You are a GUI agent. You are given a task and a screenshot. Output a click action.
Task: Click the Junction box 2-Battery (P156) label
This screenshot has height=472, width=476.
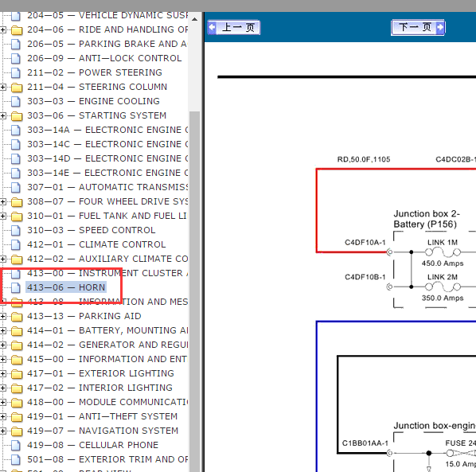pyautogui.click(x=427, y=219)
